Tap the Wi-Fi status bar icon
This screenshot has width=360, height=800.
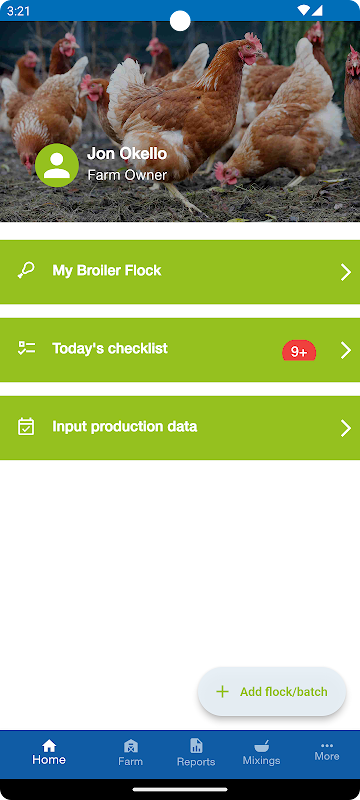(303, 10)
